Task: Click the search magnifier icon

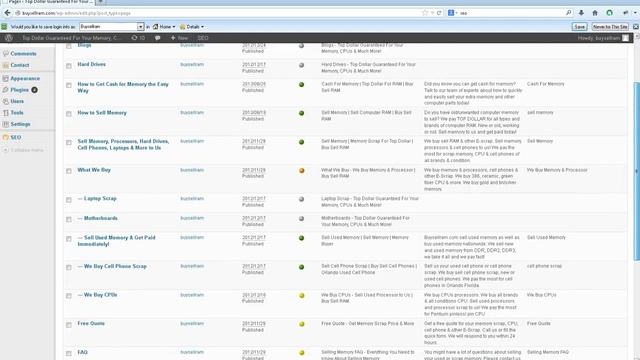Action: 569,13
